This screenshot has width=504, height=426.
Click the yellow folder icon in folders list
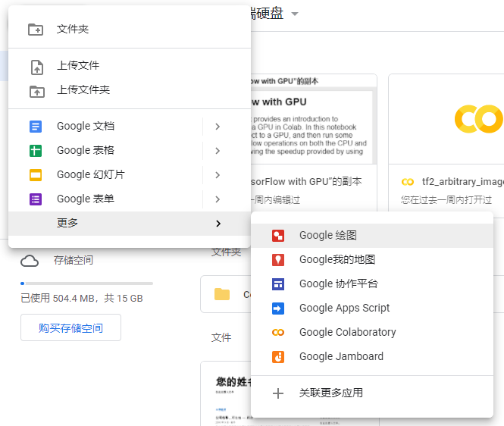pyautogui.click(x=222, y=294)
